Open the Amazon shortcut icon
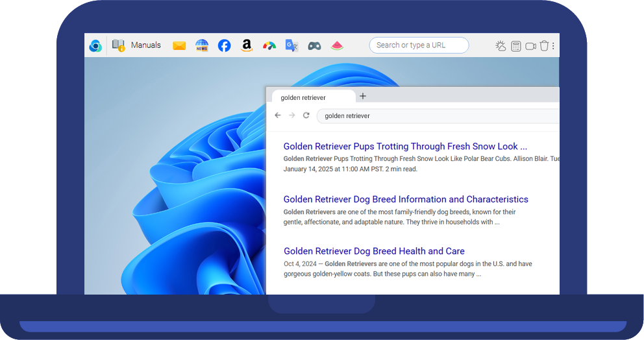644x340 pixels. tap(246, 45)
